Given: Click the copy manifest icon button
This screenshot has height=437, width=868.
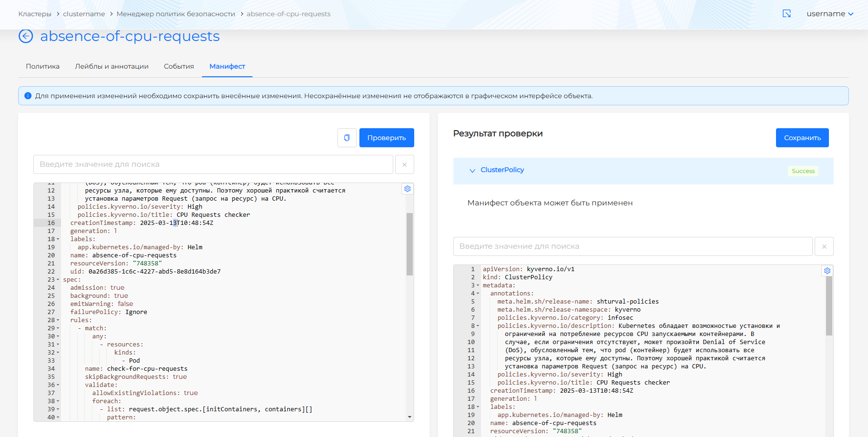Looking at the screenshot, I should point(347,138).
